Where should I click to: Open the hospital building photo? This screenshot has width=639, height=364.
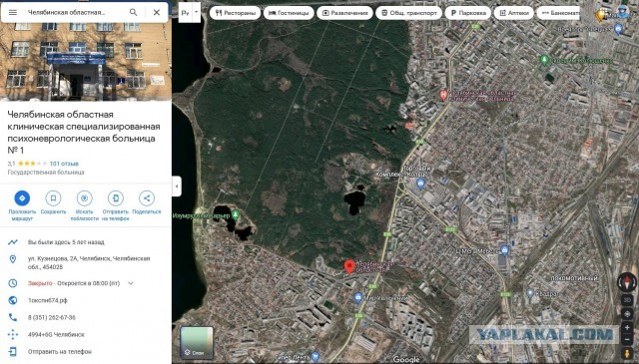(x=86, y=62)
